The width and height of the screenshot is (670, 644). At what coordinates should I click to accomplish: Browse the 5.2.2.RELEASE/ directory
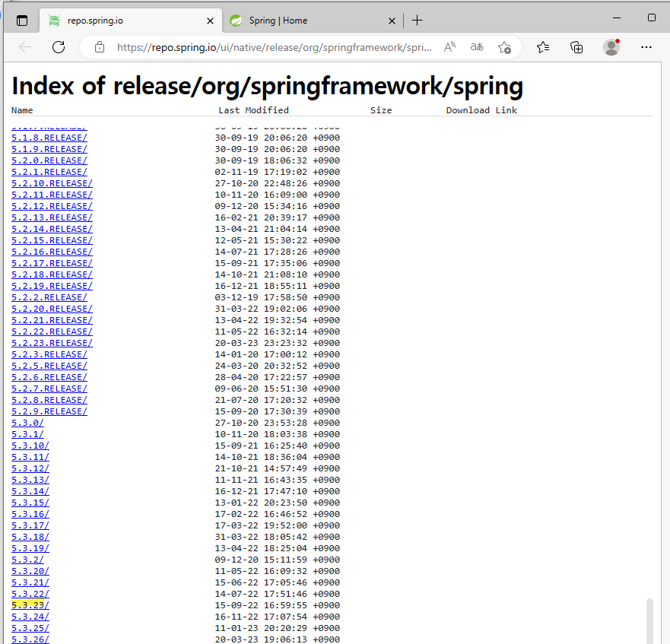click(x=49, y=297)
